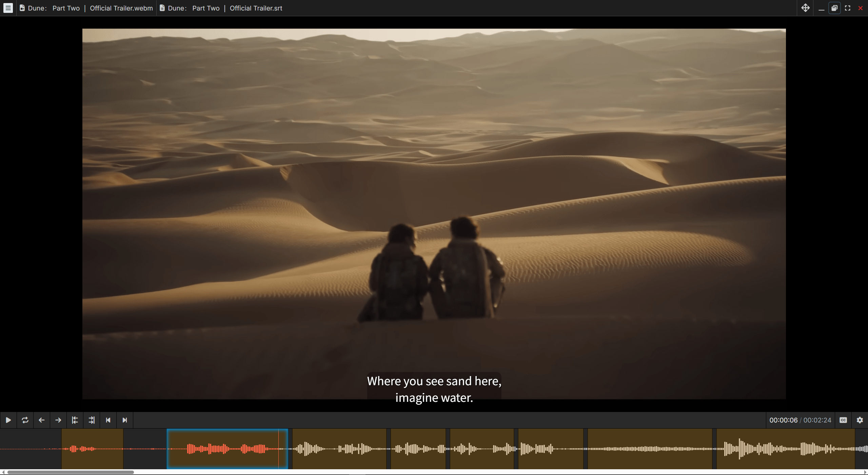Click the elapsed time 00:00:06 display
Screen dimensions: 868x475
click(x=783, y=420)
